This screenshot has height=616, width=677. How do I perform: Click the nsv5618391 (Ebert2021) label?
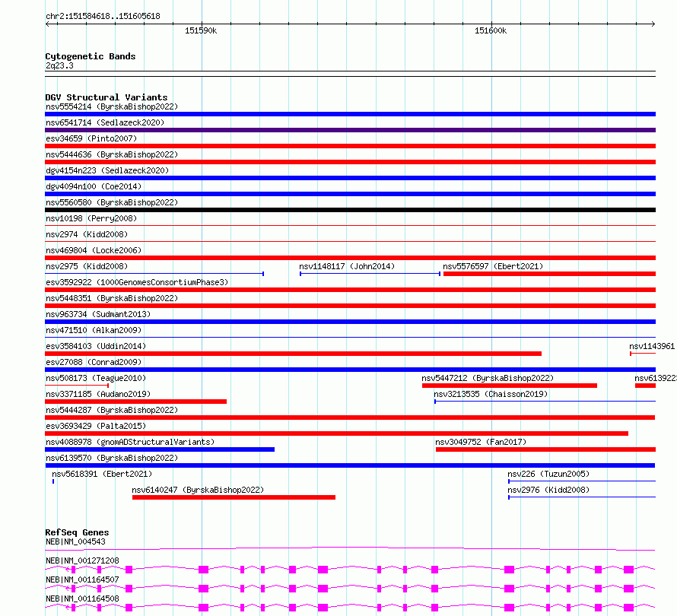(102, 474)
